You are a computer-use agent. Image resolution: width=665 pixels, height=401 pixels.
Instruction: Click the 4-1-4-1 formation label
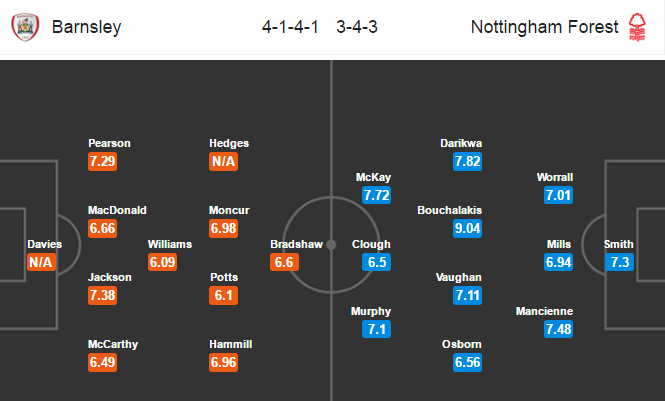290,27
